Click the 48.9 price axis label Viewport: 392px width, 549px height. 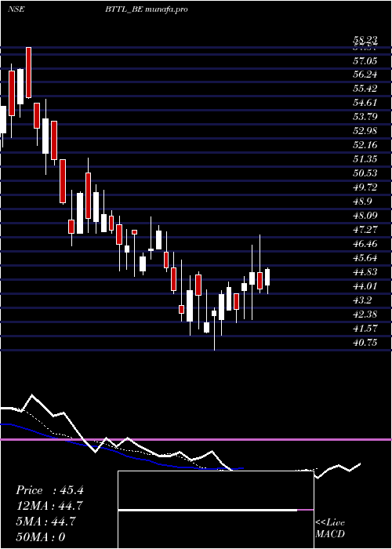click(x=362, y=202)
